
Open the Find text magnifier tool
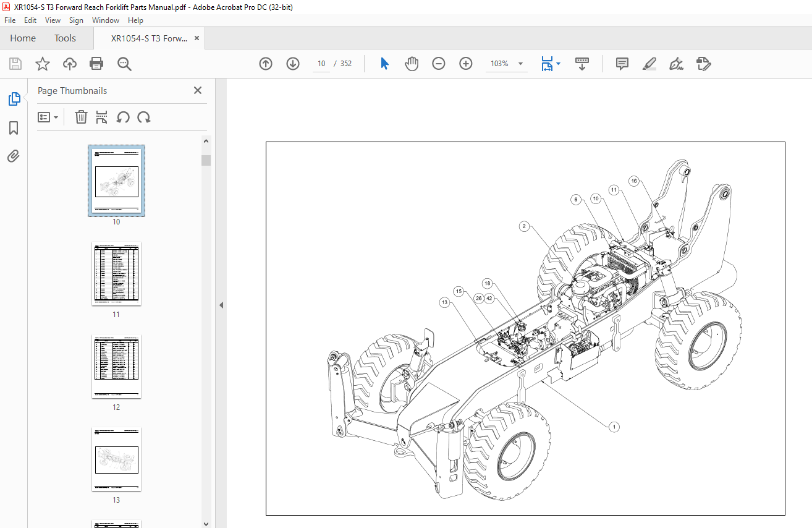pos(124,64)
